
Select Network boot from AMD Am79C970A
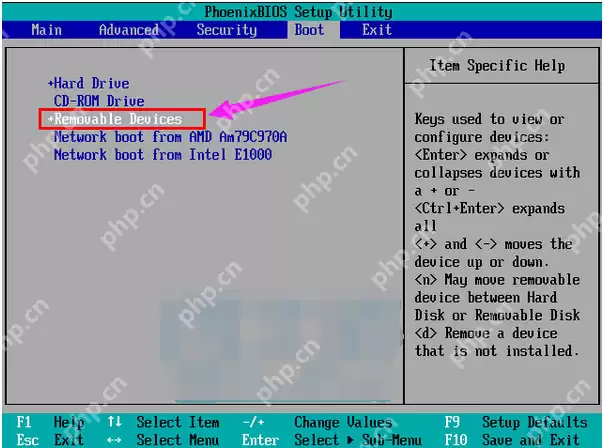(170, 137)
